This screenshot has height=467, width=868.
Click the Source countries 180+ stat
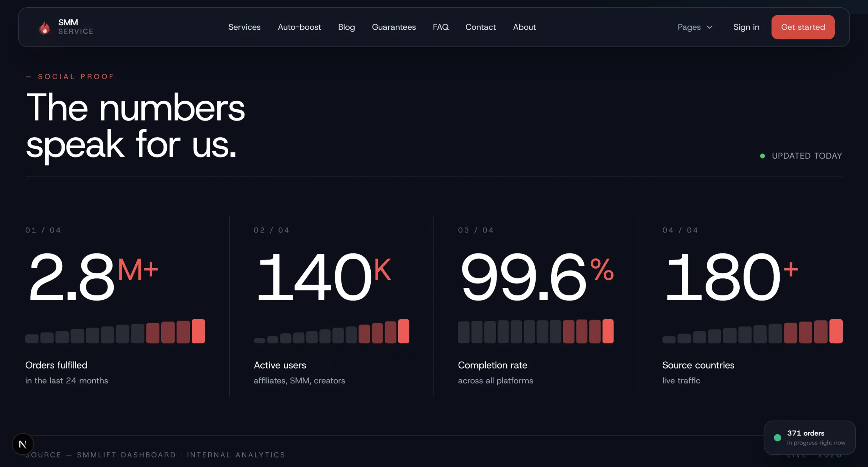[x=730, y=277]
